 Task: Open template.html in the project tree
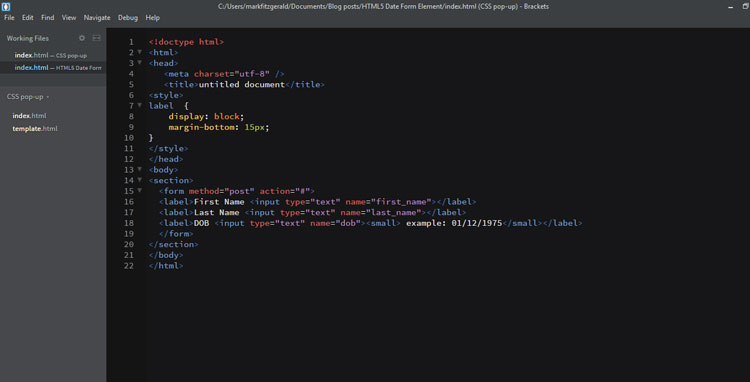pyautogui.click(x=35, y=129)
